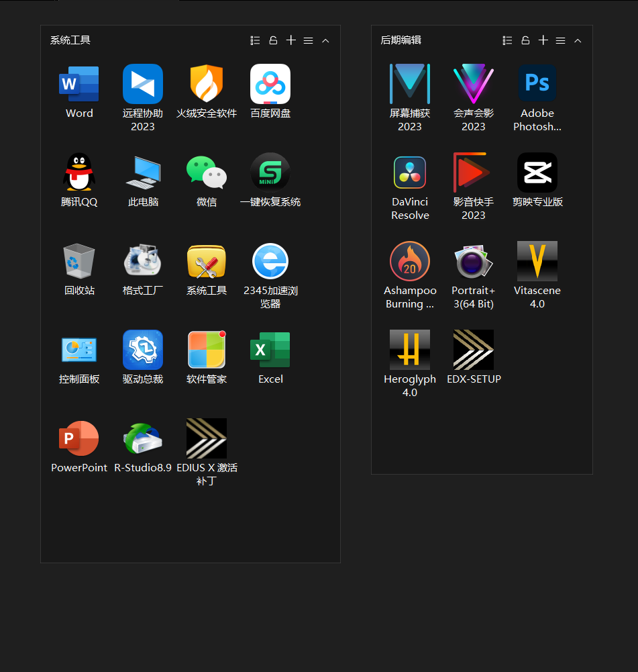Screen dimensions: 638x672
Task: Select the 回收站 recycle bin
Action: 79,261
